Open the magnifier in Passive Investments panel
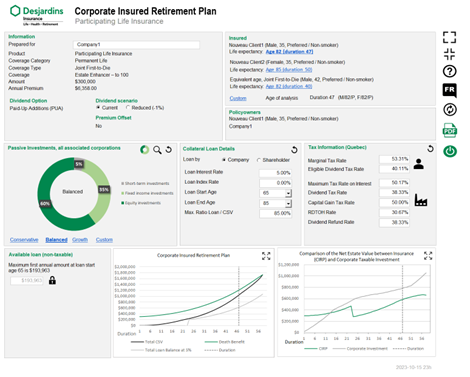 157,150
